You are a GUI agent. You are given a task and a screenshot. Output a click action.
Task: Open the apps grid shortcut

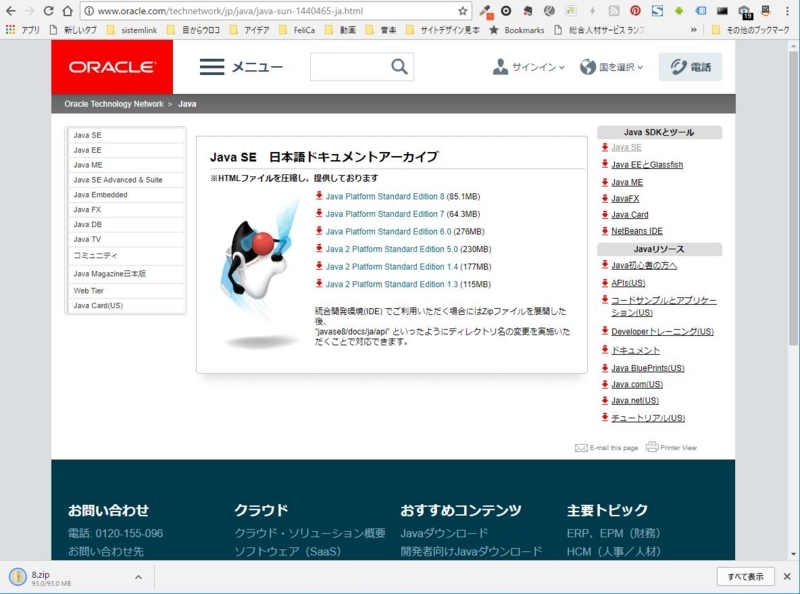[x=10, y=30]
